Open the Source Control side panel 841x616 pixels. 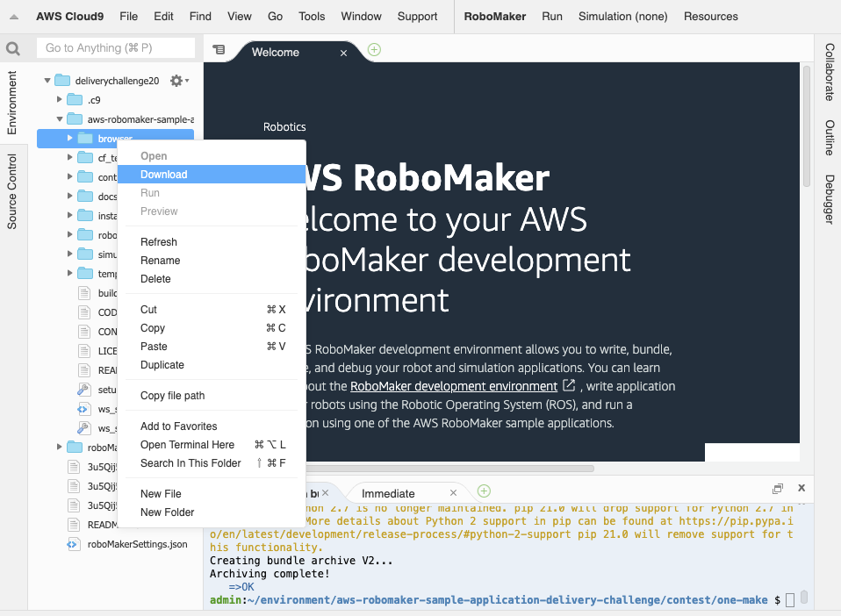pos(12,191)
